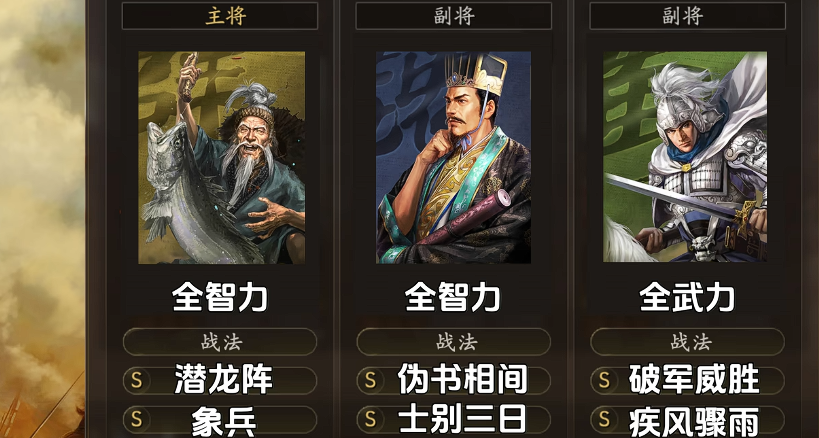819x438 pixels.
Task: Click the S grade icon beside 潜龙阵
Action: (x=136, y=381)
